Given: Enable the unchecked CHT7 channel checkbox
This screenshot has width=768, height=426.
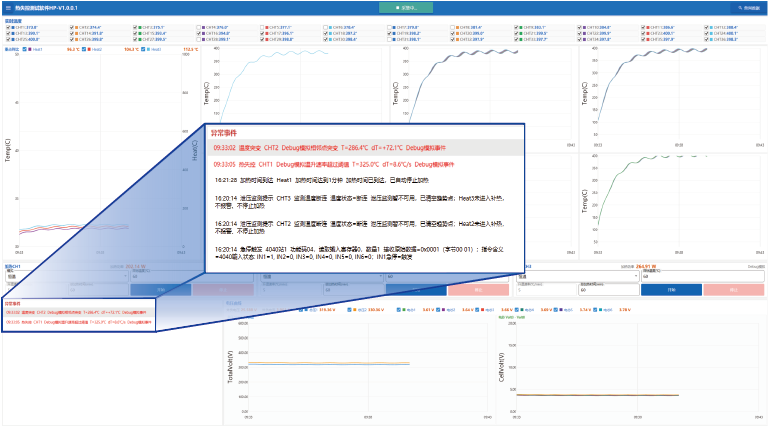Looking at the screenshot, I should coord(389,27).
